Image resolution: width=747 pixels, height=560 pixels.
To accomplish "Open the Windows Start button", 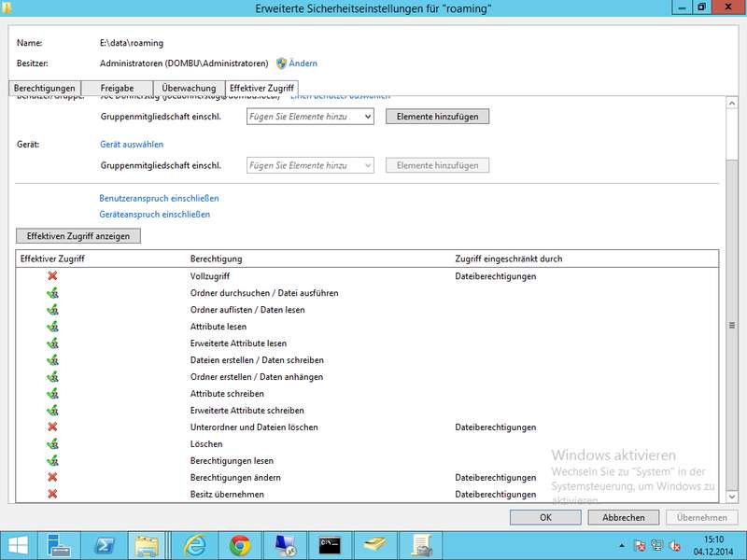I will tap(18, 545).
